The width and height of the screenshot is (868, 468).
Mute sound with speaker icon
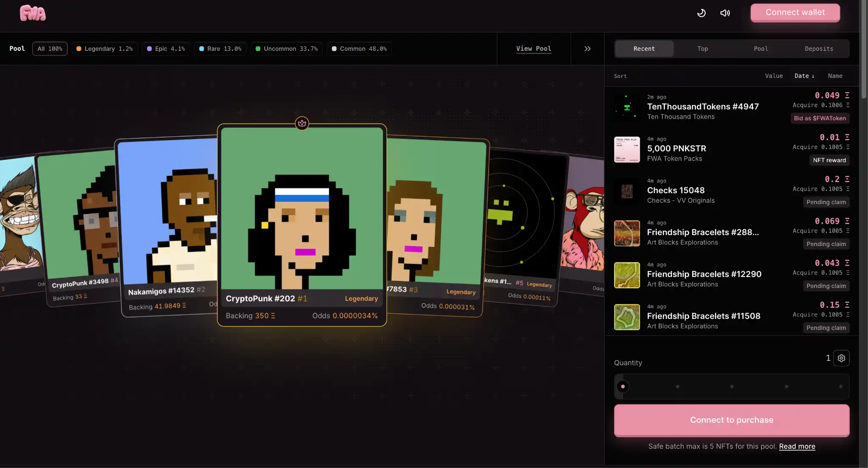coord(725,13)
